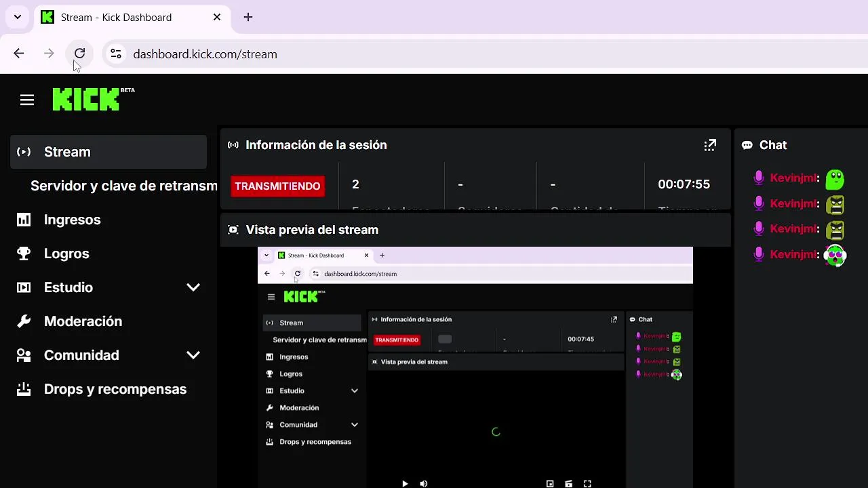Open the Moderación section
Screen dimensions: 868x488
point(83,321)
